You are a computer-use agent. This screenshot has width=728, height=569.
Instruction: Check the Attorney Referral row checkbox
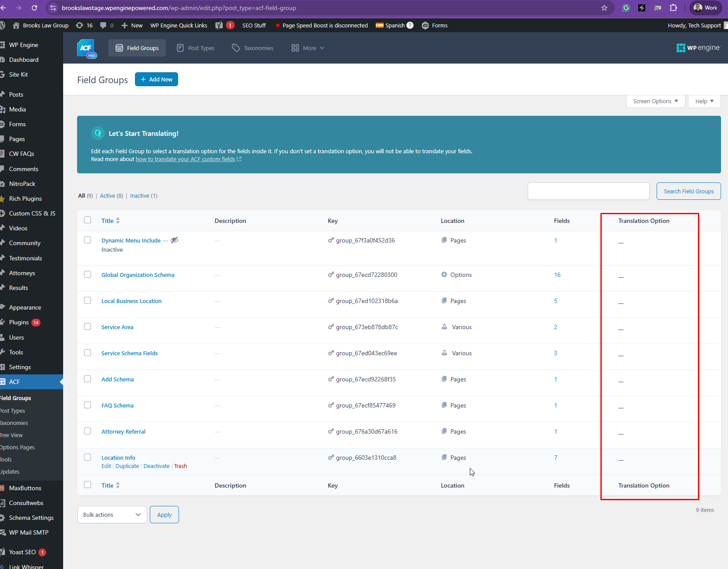coord(88,431)
